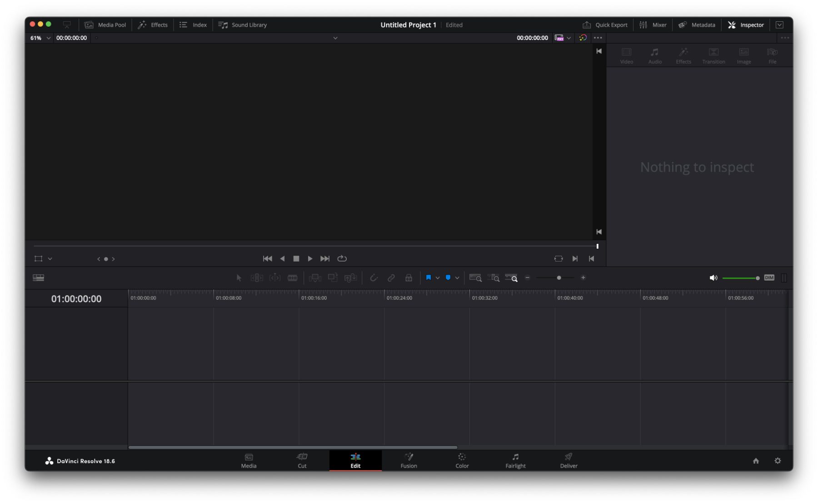
Task: Open the Settings gear in bottom bar
Action: pos(778,461)
